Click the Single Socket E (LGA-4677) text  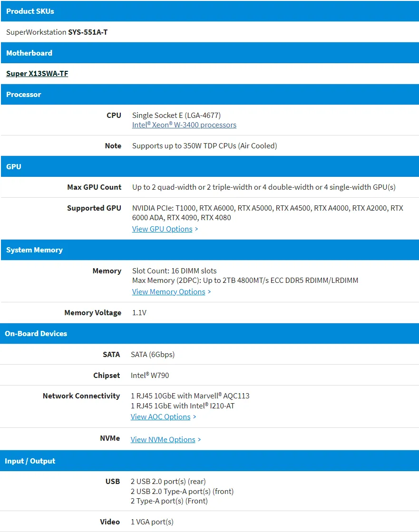click(x=176, y=116)
